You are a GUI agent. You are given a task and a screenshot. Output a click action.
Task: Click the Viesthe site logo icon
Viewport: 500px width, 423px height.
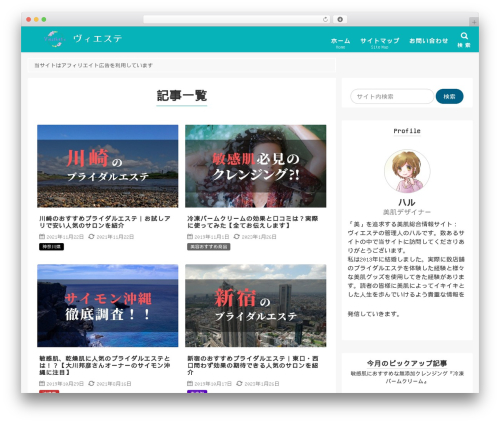(54, 39)
